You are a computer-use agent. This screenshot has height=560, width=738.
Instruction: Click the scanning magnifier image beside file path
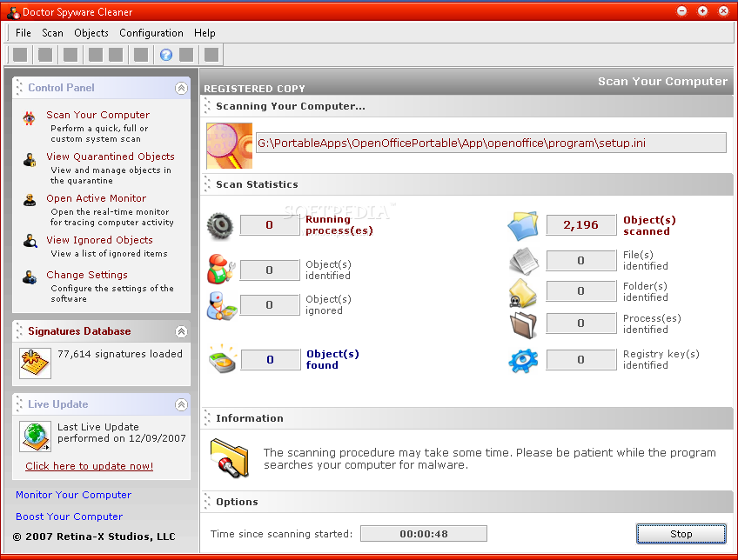[x=229, y=146]
